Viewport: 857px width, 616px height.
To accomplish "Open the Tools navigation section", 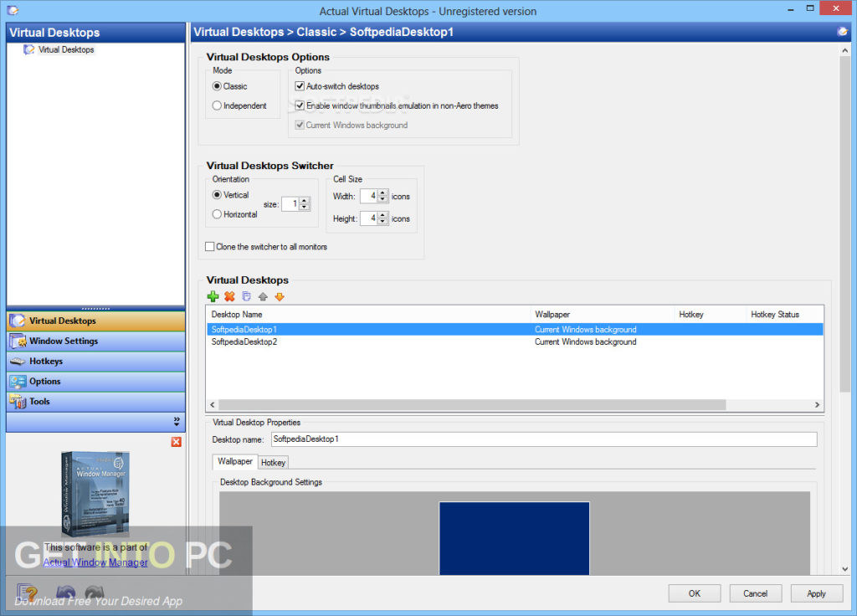I will coord(95,402).
